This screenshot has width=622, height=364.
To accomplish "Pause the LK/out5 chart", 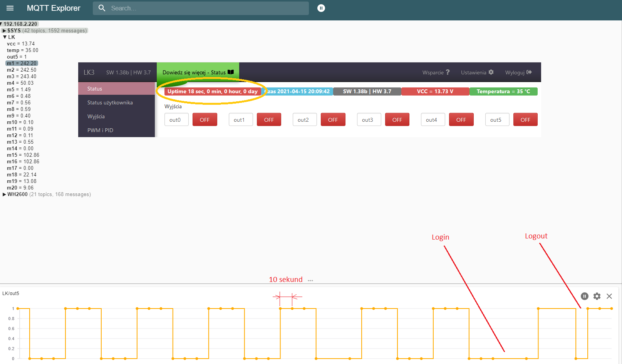I will tap(584, 296).
